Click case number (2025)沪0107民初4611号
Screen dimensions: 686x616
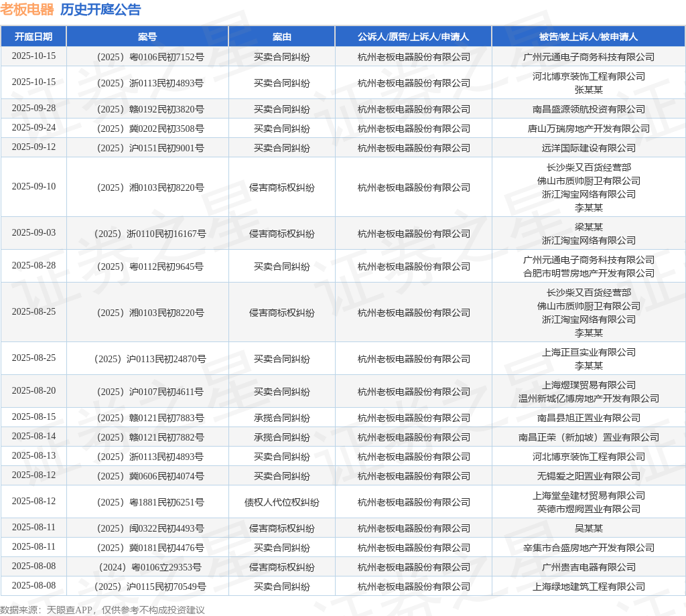point(150,392)
